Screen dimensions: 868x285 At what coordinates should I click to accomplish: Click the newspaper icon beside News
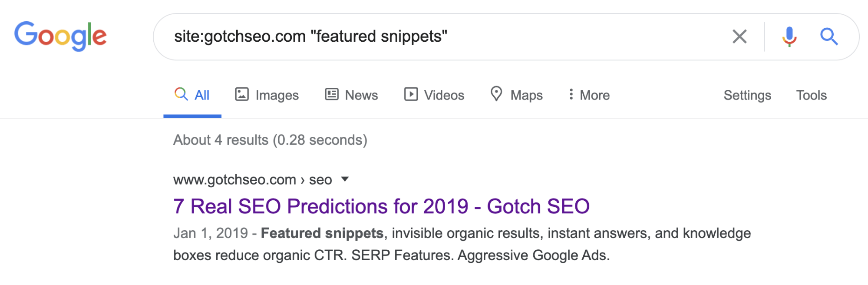[x=332, y=94]
